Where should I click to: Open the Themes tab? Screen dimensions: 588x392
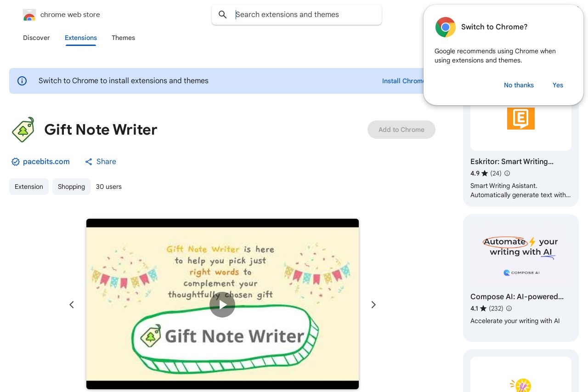click(123, 38)
